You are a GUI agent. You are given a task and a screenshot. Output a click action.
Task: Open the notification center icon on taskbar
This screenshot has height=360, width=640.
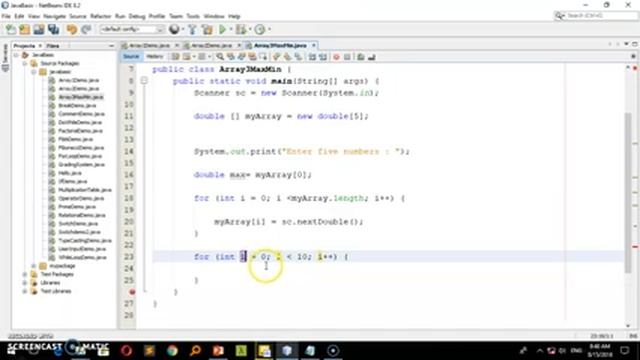[624, 351]
